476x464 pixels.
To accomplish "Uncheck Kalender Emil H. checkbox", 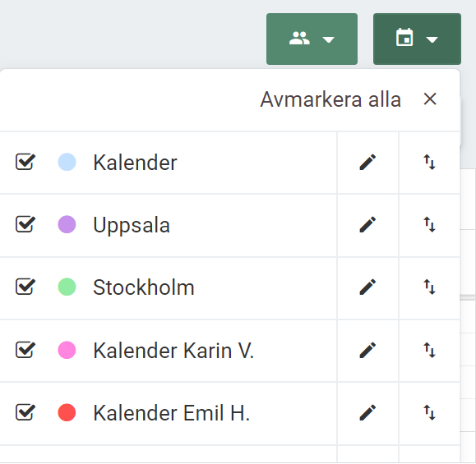I will click(x=25, y=412).
